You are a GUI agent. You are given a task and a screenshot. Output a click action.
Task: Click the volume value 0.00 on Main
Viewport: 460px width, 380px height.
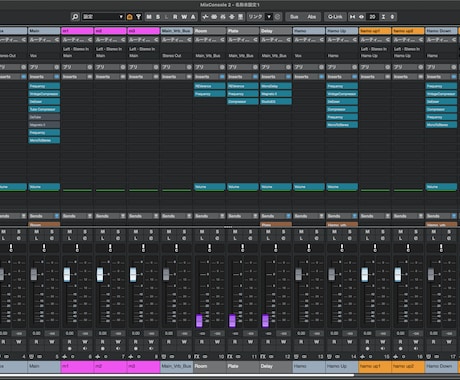click(x=36, y=333)
